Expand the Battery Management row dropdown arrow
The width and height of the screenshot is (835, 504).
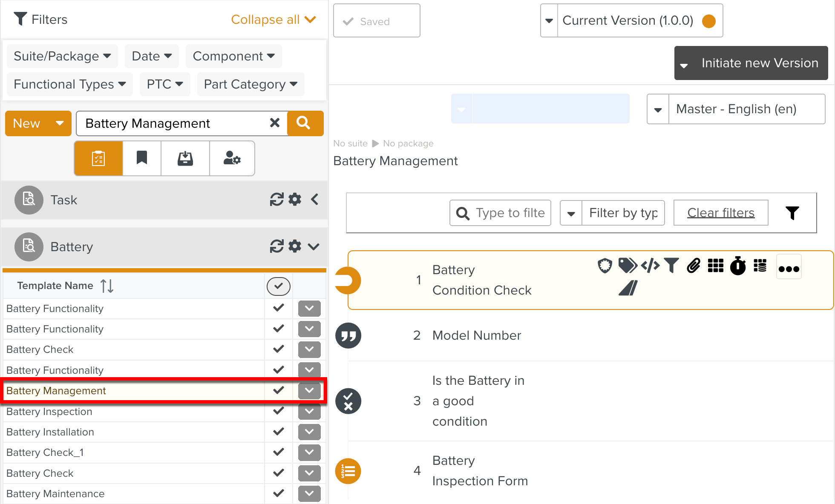point(309,390)
